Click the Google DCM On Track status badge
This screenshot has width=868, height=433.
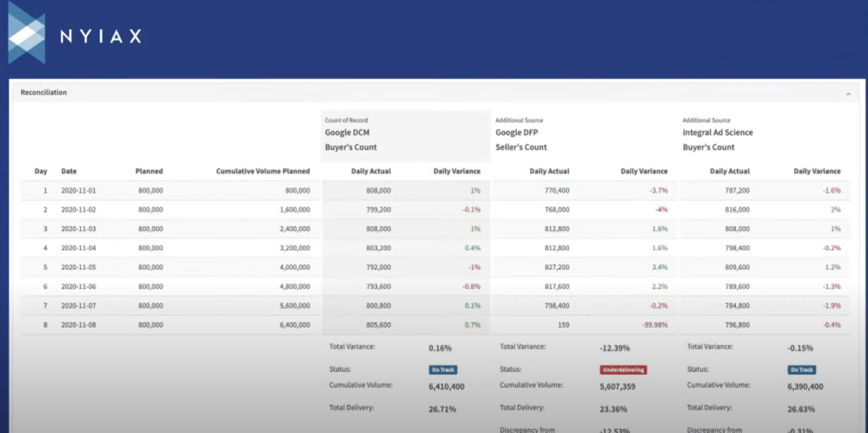tap(443, 370)
